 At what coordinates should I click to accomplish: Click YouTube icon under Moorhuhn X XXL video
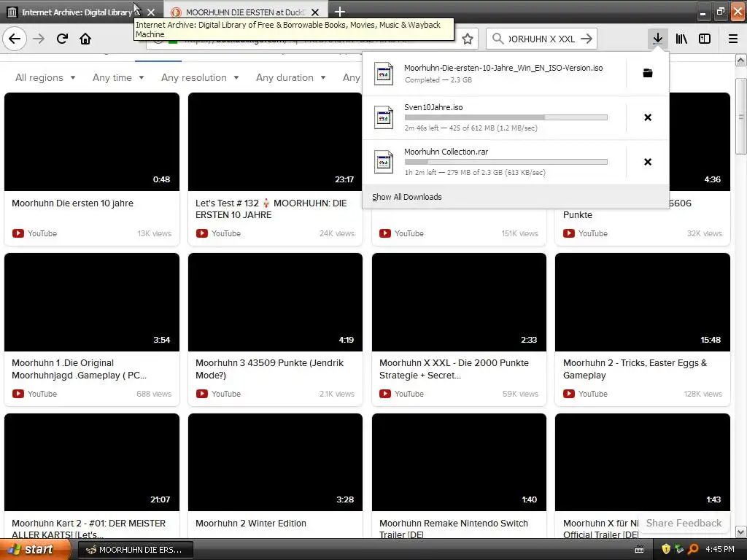385,394
